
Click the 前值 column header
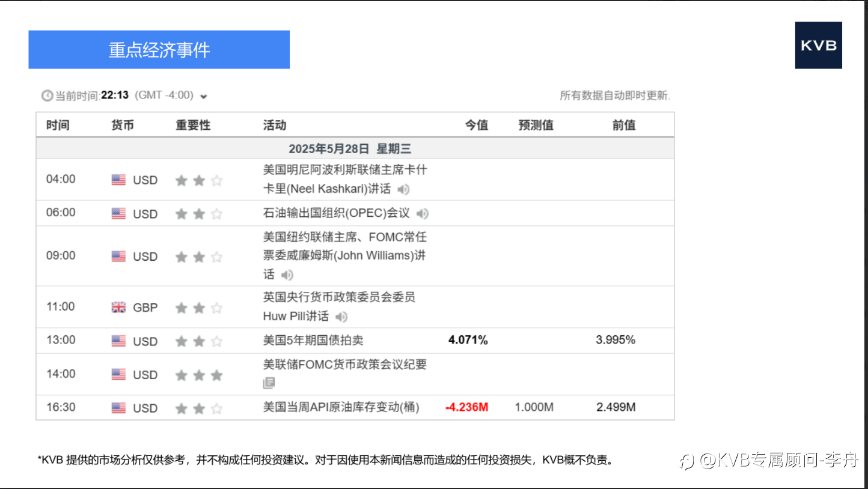click(624, 125)
